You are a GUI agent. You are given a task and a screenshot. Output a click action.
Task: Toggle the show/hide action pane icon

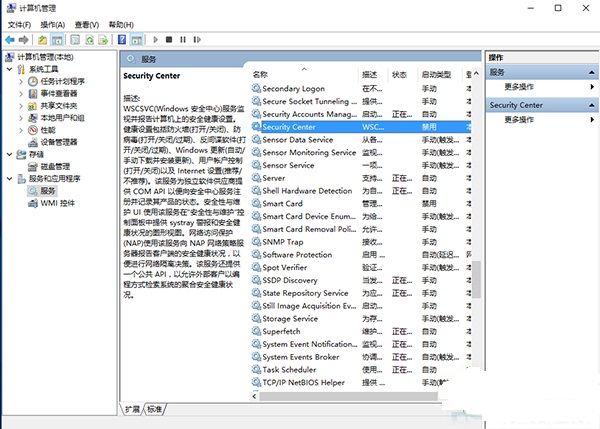pos(136,39)
